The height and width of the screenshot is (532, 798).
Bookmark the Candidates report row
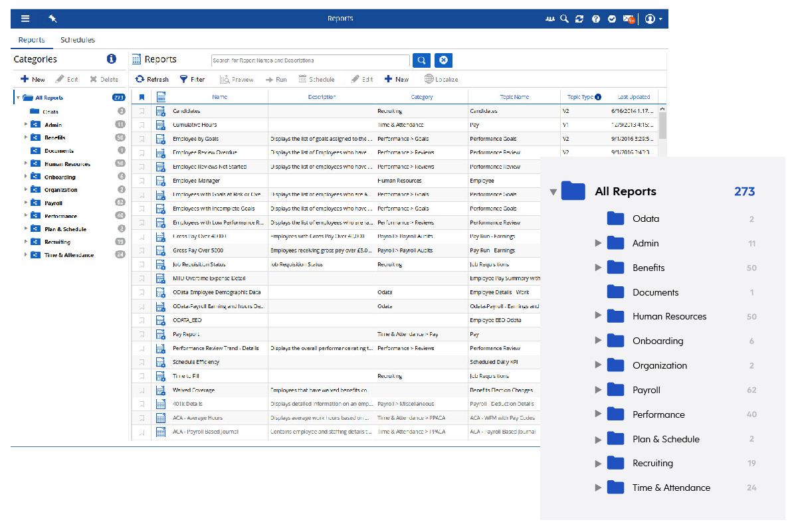coord(142,112)
